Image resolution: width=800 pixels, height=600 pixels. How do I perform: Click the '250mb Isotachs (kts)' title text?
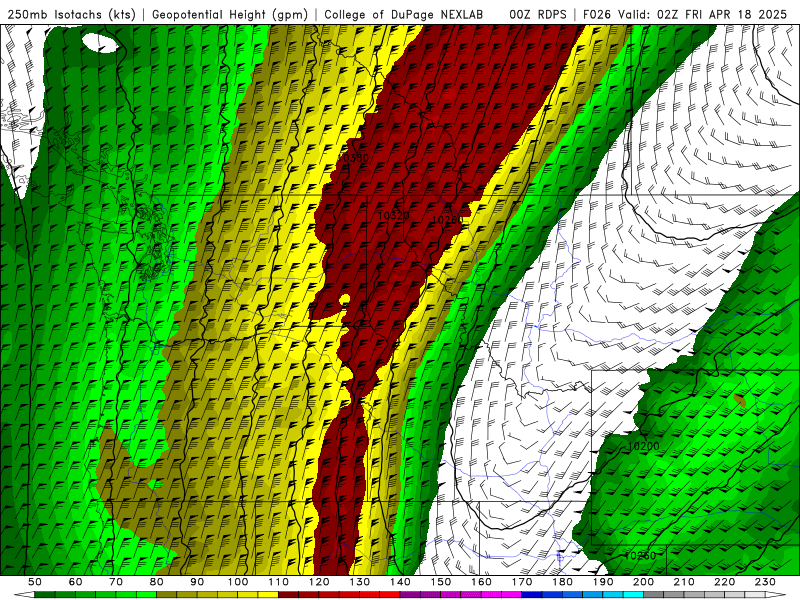point(71,14)
